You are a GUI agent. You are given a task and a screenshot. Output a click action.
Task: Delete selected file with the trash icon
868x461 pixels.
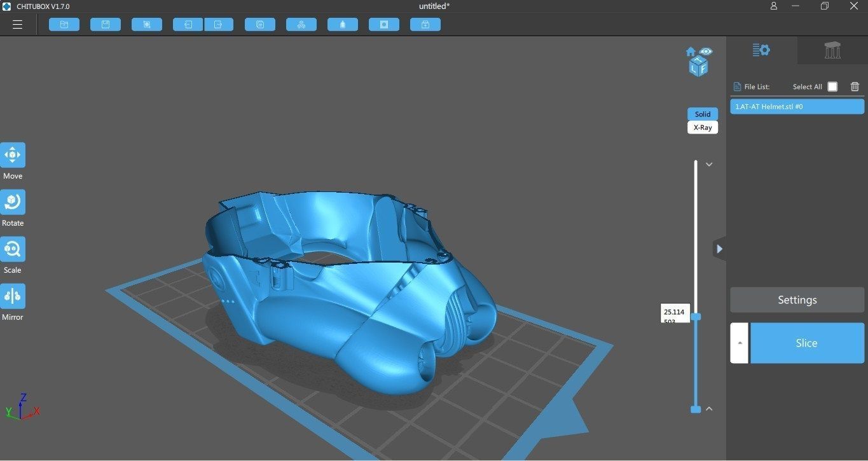855,86
